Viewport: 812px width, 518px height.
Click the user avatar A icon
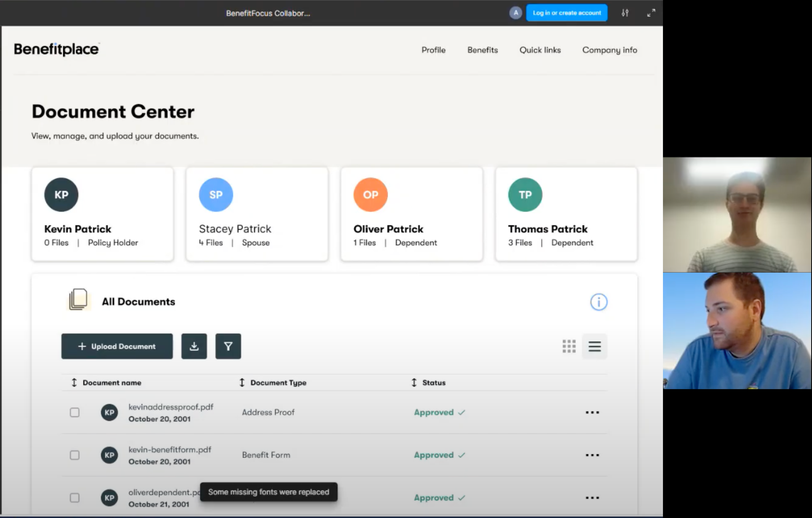coord(515,13)
